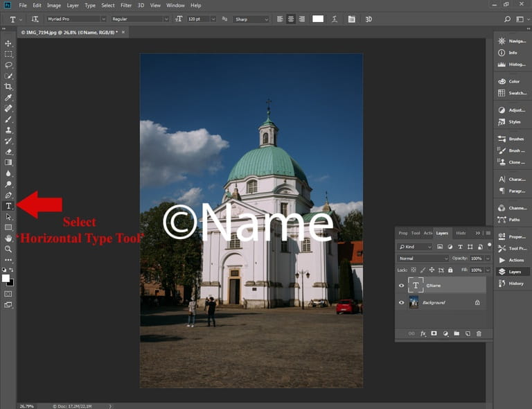Add layer style fx icon
This screenshot has height=409, width=532.
(423, 333)
